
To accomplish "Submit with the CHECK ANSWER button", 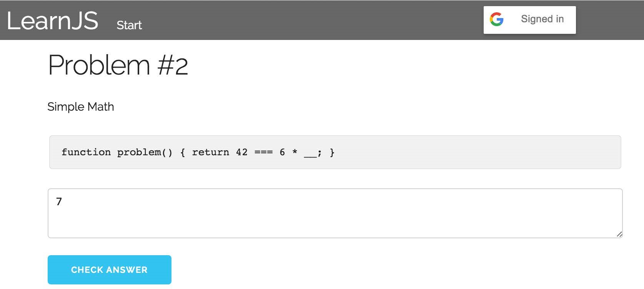I will pos(110,270).
